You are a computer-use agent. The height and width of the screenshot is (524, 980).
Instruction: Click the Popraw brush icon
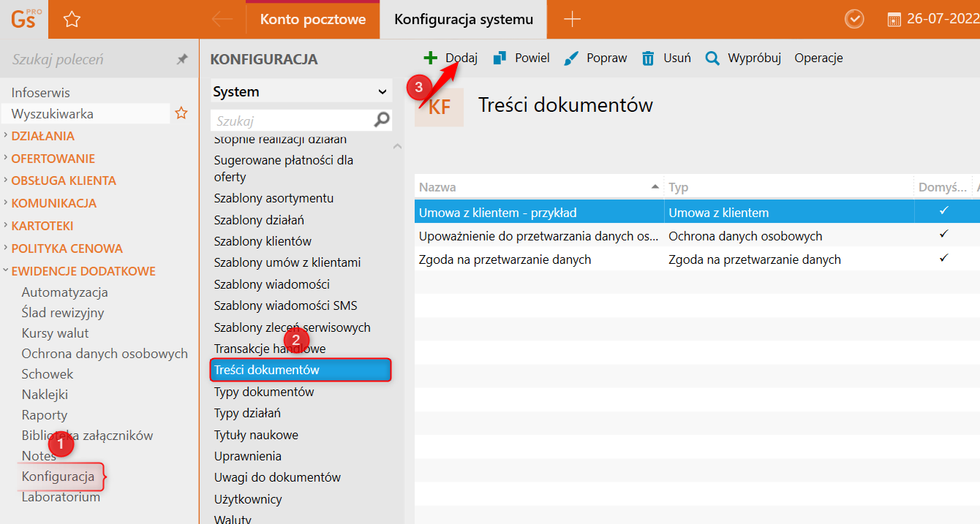pyautogui.click(x=571, y=58)
